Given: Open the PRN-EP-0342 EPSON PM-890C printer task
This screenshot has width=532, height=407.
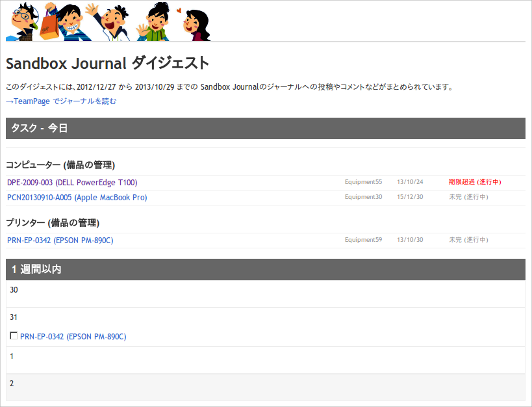Looking at the screenshot, I should click(60, 240).
